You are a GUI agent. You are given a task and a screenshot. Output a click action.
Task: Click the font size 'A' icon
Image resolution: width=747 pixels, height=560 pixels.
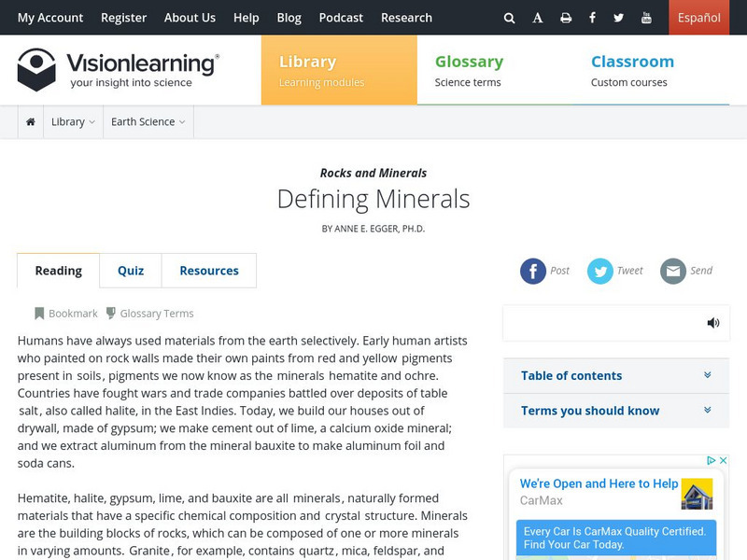pos(538,18)
